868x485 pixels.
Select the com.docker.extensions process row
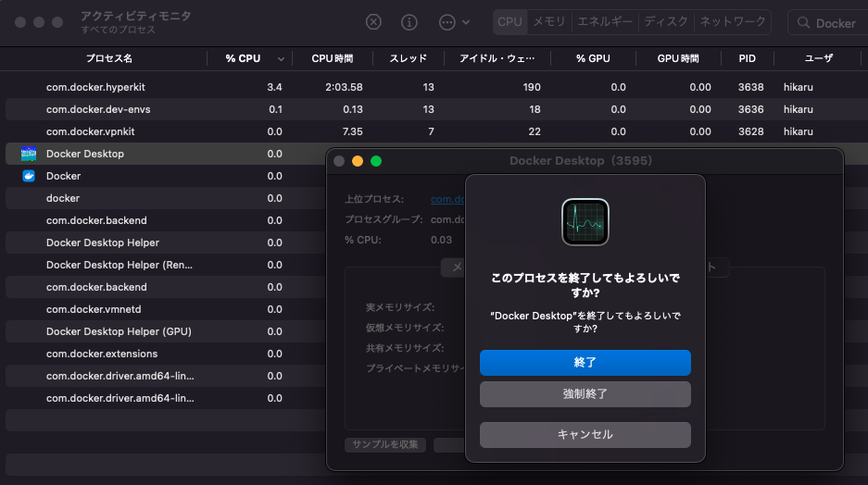click(x=166, y=354)
